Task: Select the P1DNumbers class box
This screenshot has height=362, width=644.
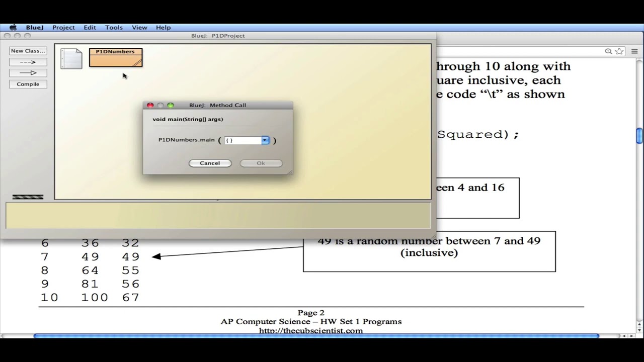Action: pos(115,57)
